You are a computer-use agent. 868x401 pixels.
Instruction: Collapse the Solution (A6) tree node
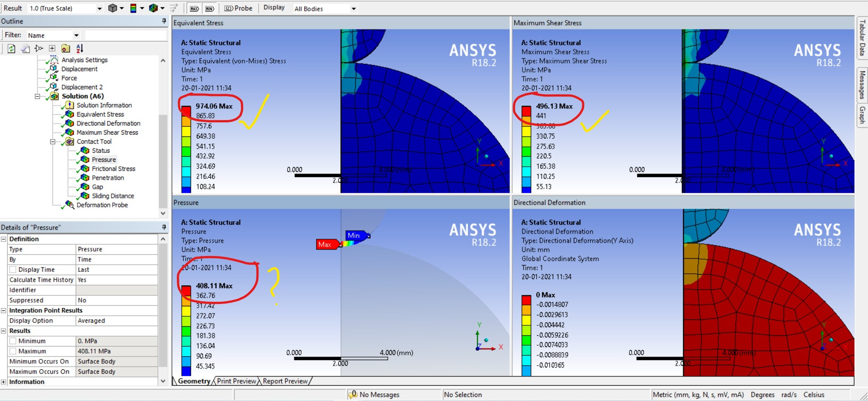coord(38,96)
